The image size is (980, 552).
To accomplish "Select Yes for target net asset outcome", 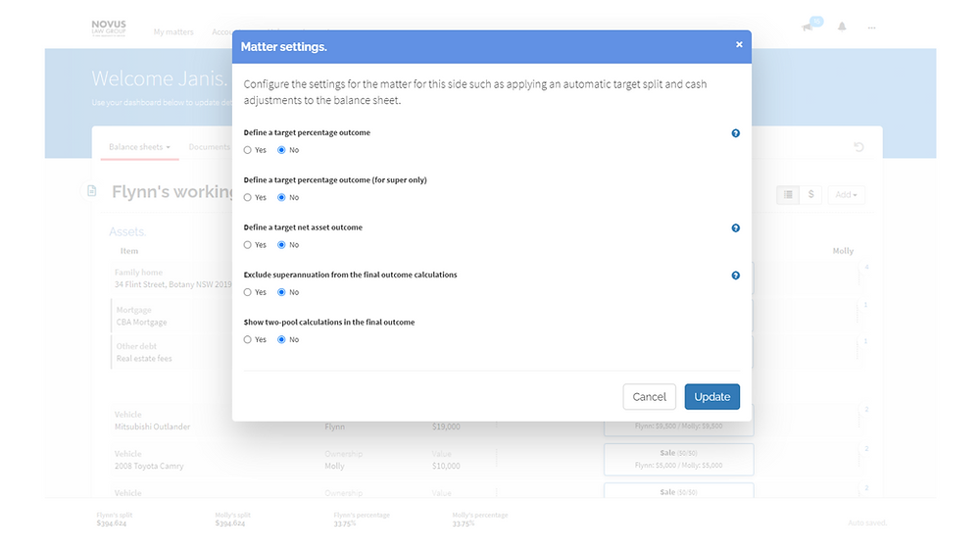I will (x=248, y=245).
